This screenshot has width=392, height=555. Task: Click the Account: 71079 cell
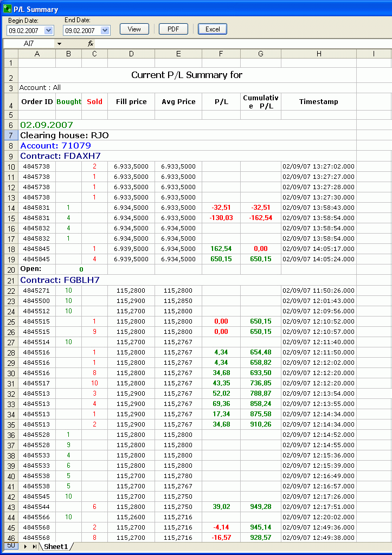pos(55,145)
